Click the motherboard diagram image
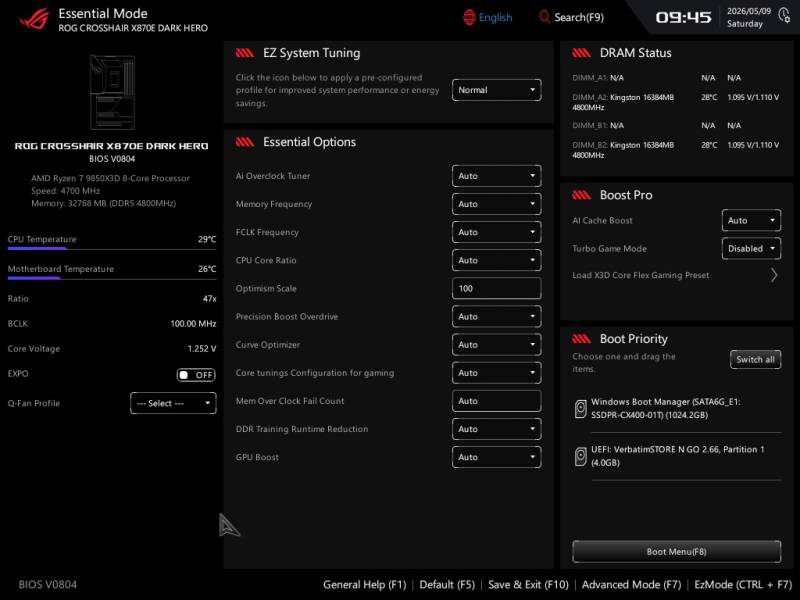The width and height of the screenshot is (800, 600). (112, 92)
